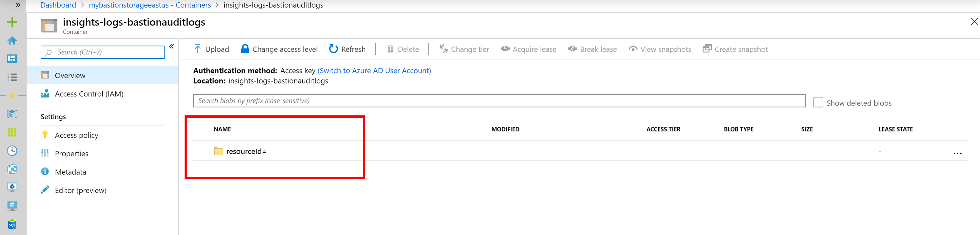Open the All resources grid icon

tap(12, 132)
